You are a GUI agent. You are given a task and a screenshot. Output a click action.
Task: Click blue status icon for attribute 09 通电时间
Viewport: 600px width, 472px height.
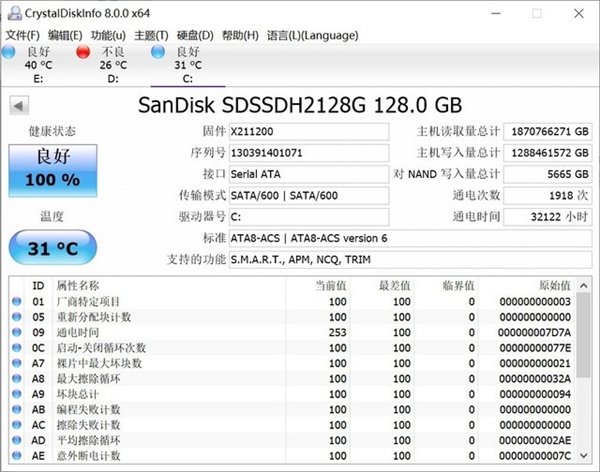[16, 332]
